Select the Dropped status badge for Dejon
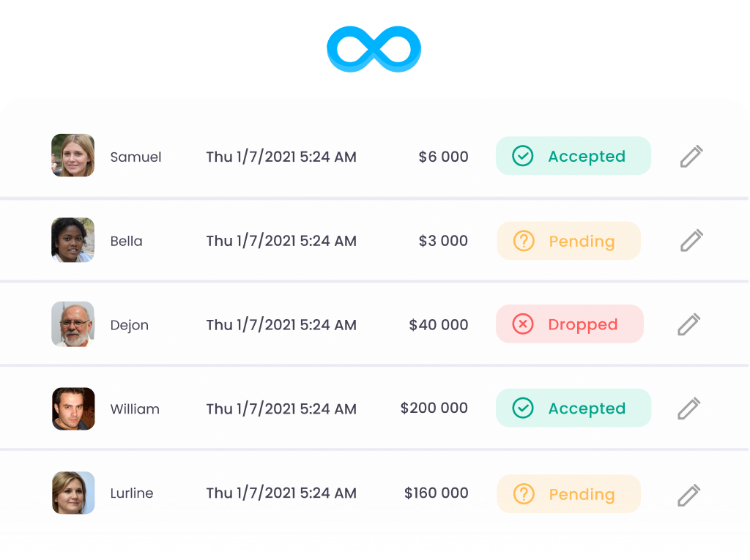This screenshot has width=750, height=560. coord(569,324)
